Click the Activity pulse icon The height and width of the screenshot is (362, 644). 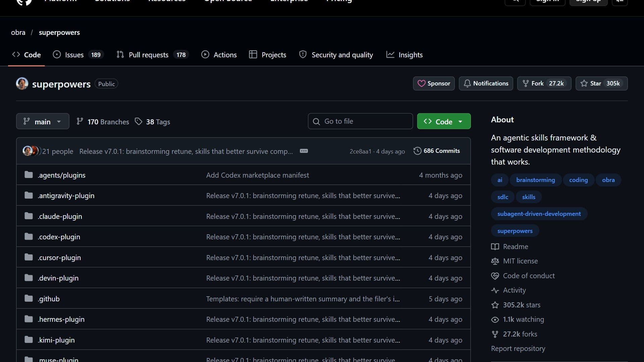[495, 290]
